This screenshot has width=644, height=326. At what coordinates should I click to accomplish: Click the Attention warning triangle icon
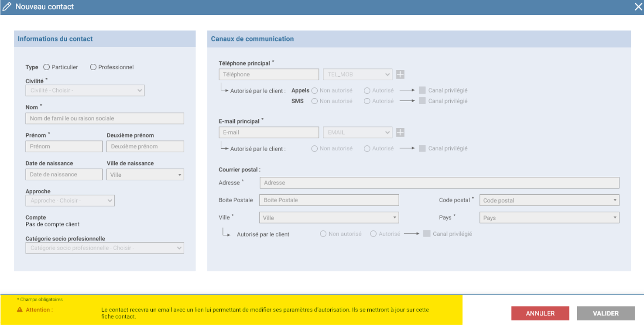click(x=20, y=310)
